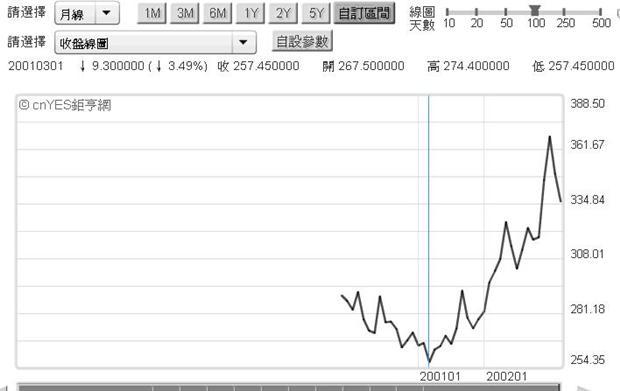Open the 自設參數 custom parameters button
The height and width of the screenshot is (391, 620).
[x=302, y=42]
